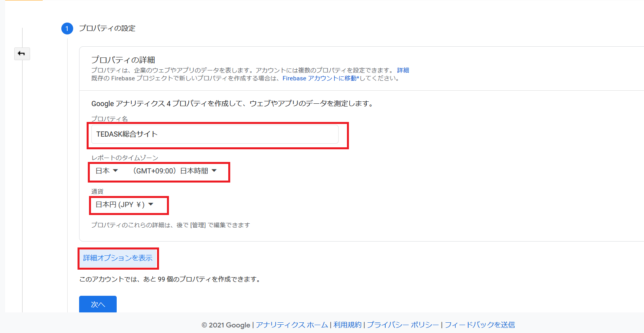
Task: Open the 日本 country dropdown
Action: tap(107, 171)
